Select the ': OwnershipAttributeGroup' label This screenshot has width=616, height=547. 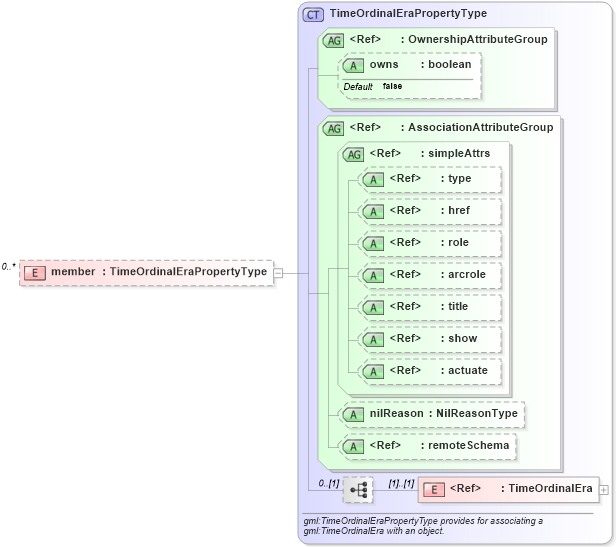(x=474, y=39)
